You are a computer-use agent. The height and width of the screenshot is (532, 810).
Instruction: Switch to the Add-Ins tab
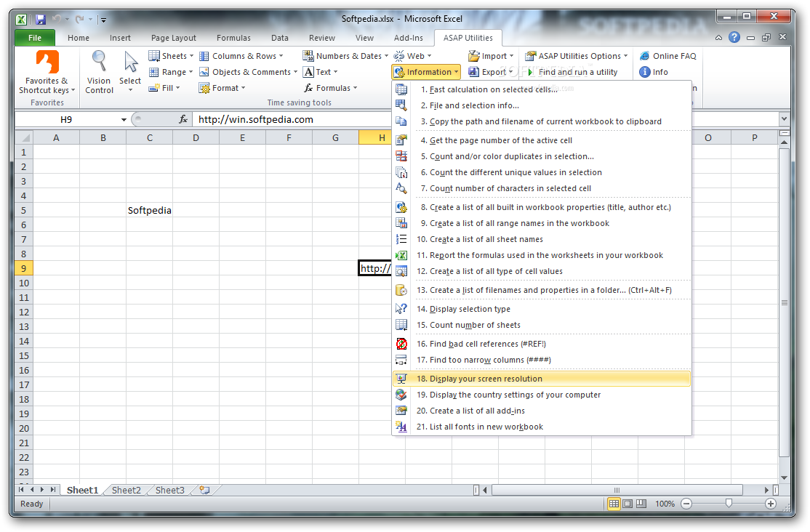tap(408, 38)
